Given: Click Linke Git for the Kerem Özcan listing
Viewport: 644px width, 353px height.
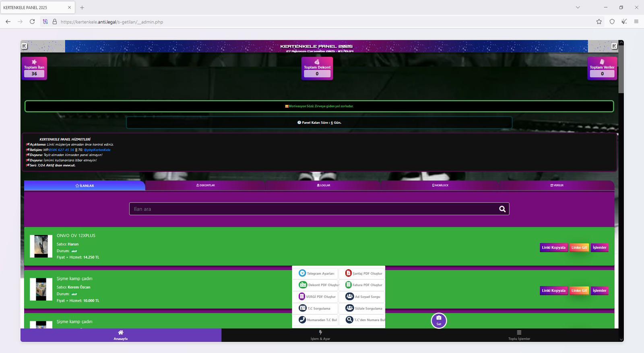Looking at the screenshot, I should tap(579, 291).
